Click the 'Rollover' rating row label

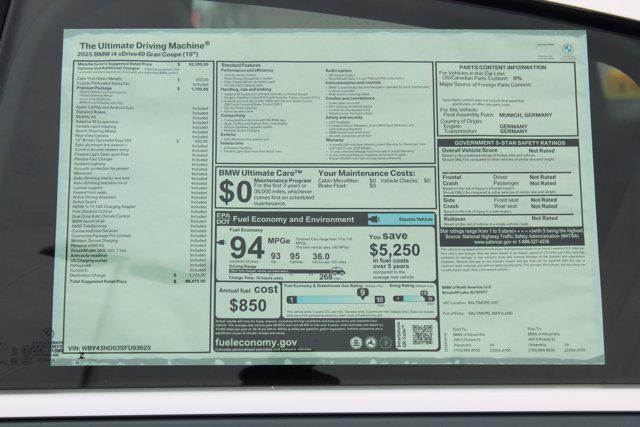(454, 219)
